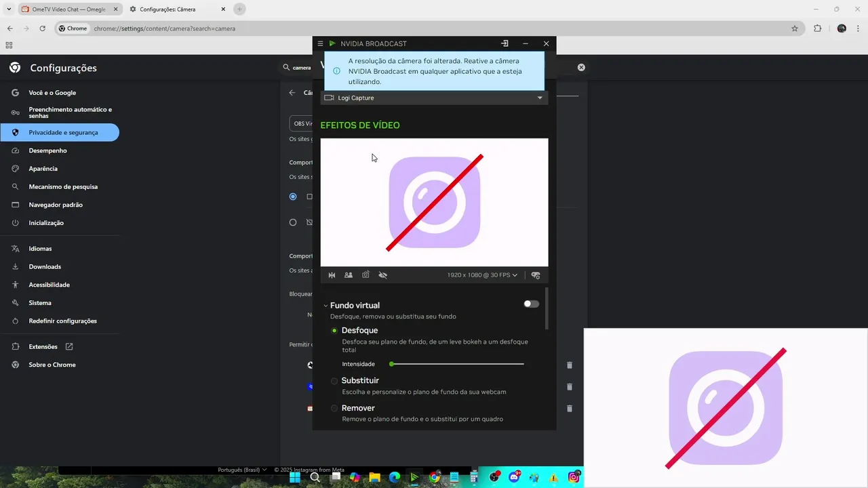Open Navegador padrão settings
Screen dimensions: 868x488
point(60,205)
